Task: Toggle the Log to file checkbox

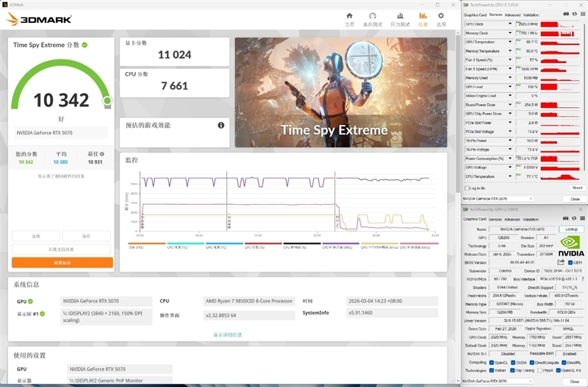Action: point(467,188)
